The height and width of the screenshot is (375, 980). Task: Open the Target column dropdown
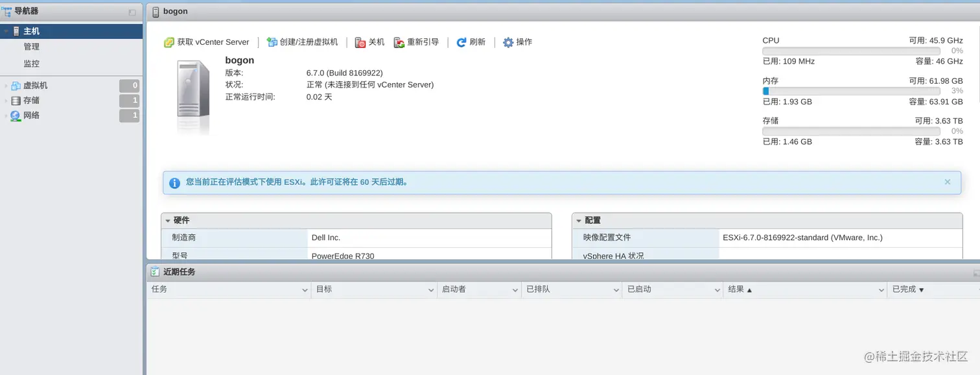(x=431, y=290)
